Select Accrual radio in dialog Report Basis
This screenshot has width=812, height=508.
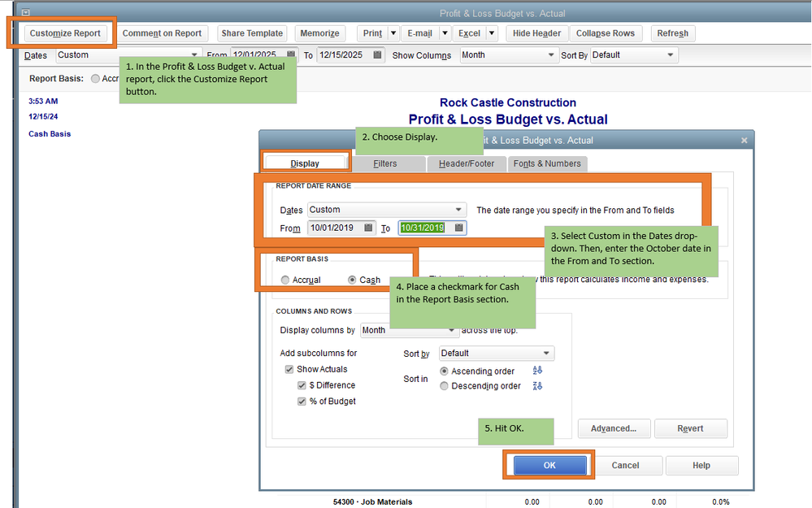pos(284,280)
